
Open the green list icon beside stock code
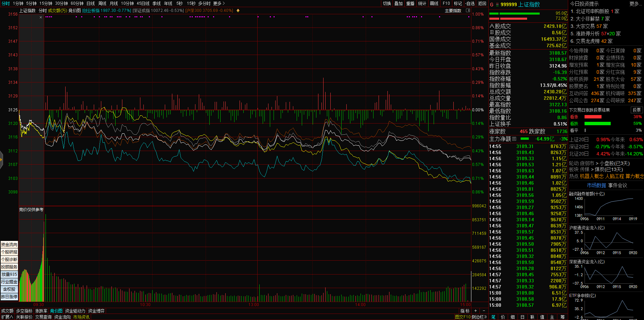coord(497,4)
